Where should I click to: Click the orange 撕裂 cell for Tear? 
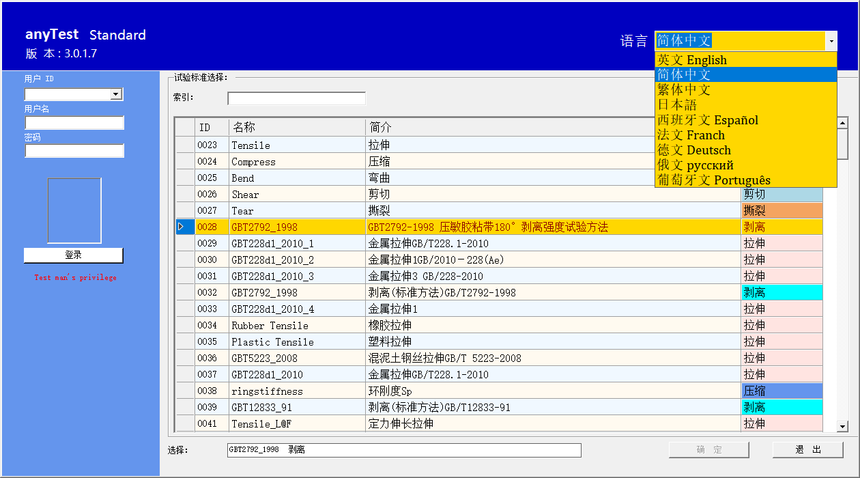pyautogui.click(x=781, y=211)
